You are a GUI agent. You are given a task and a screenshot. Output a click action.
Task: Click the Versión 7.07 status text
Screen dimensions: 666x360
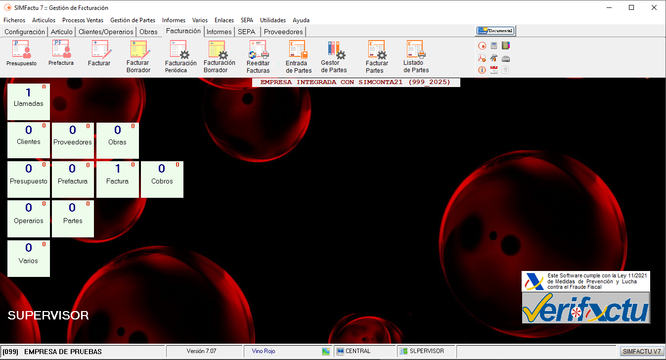pos(201,351)
